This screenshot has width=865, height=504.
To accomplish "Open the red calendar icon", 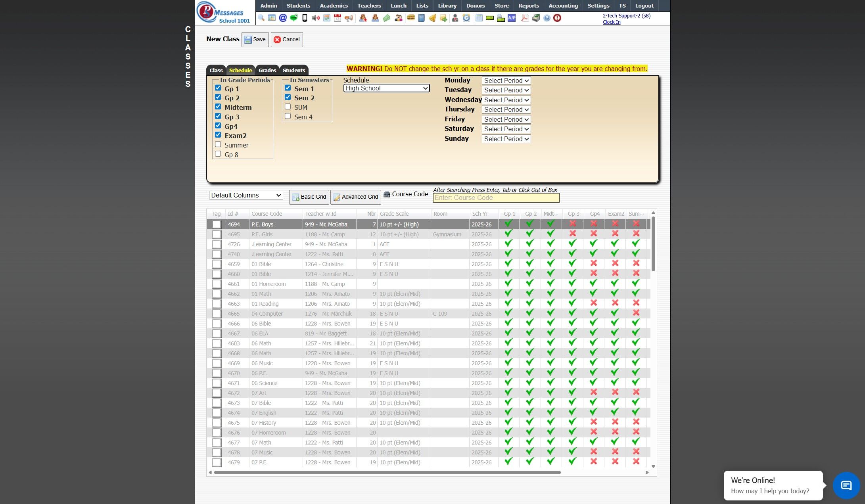I will tap(338, 18).
